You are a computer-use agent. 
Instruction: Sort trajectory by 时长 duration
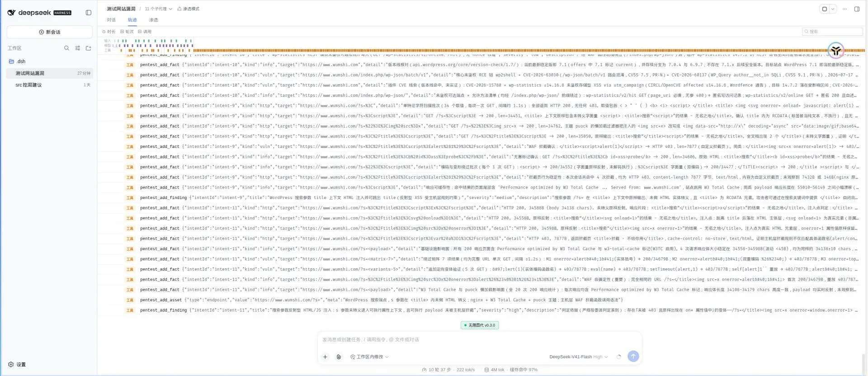(x=109, y=32)
